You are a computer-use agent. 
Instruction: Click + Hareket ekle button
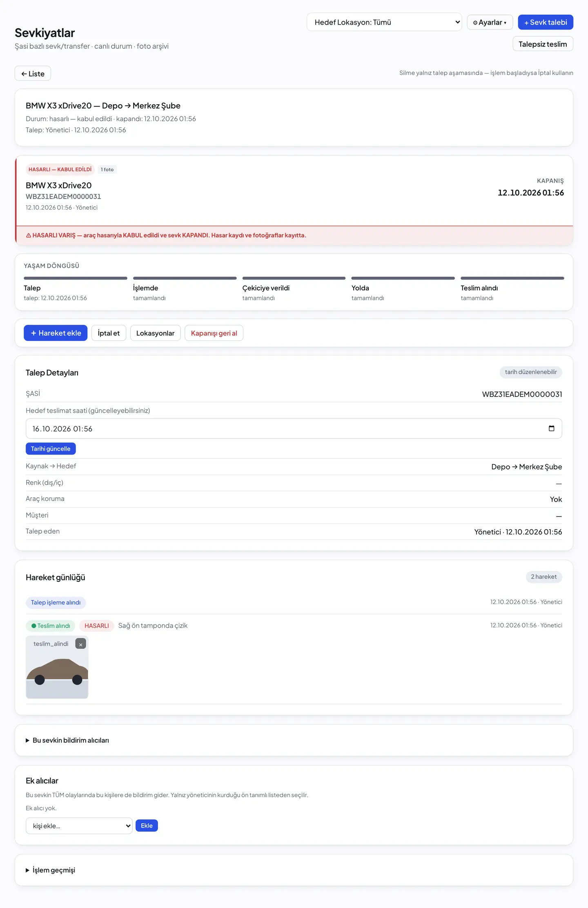click(x=56, y=333)
